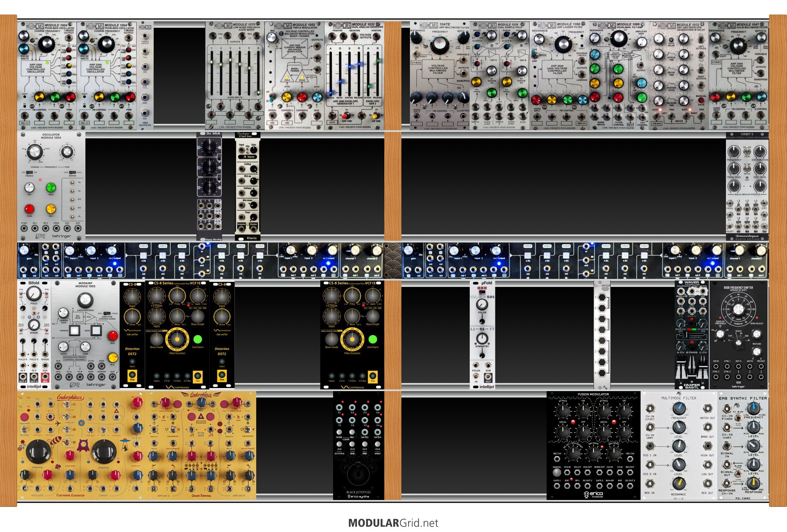Select the Klavis Flexshaper module

pos(248,186)
